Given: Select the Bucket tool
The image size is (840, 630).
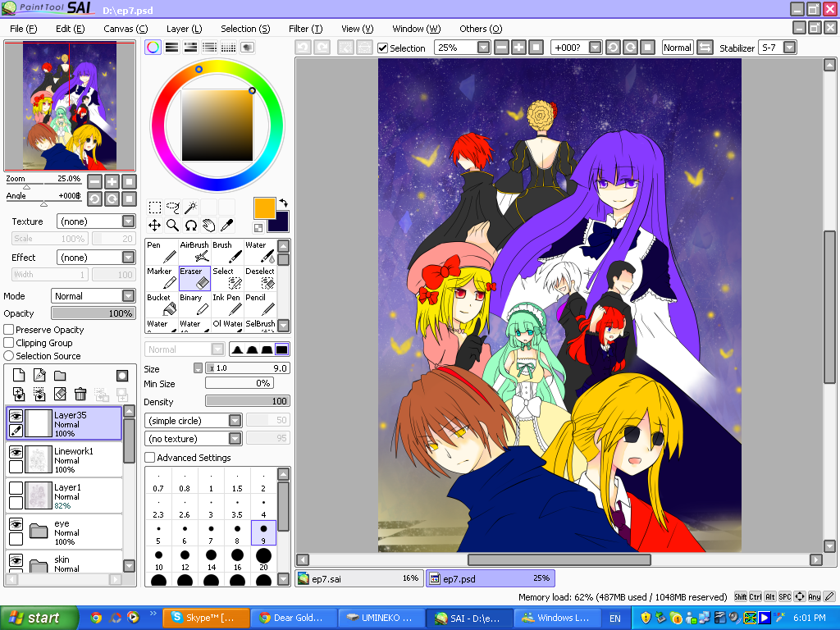Looking at the screenshot, I should tap(162, 304).
